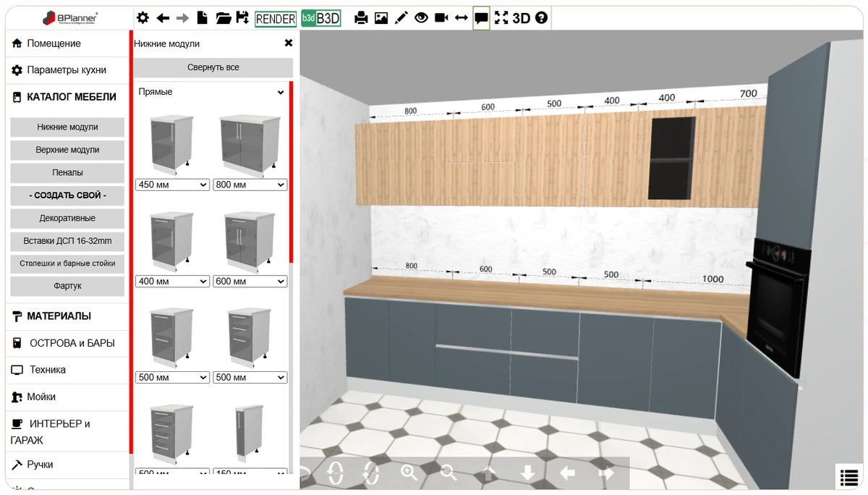Click the save project floppy icon
The image size is (868, 495).
243,18
